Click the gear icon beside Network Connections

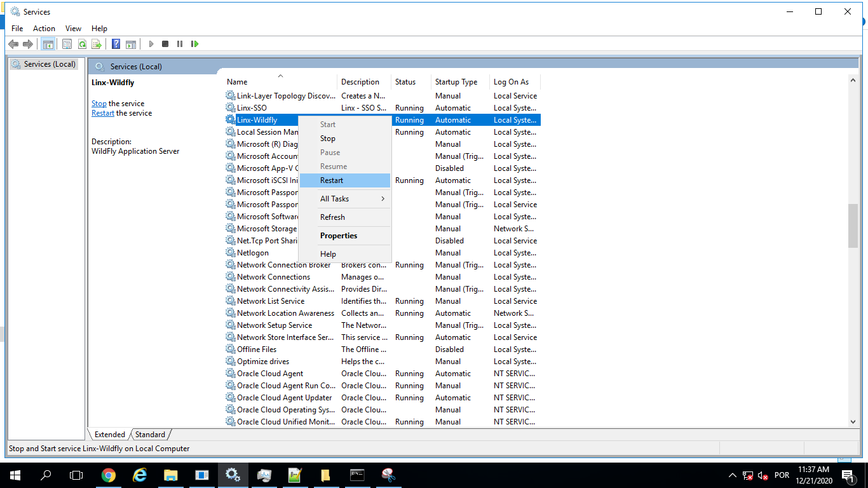230,277
